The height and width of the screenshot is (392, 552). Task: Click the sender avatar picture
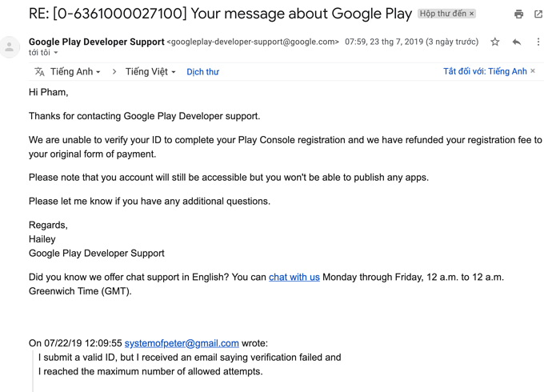(10, 47)
